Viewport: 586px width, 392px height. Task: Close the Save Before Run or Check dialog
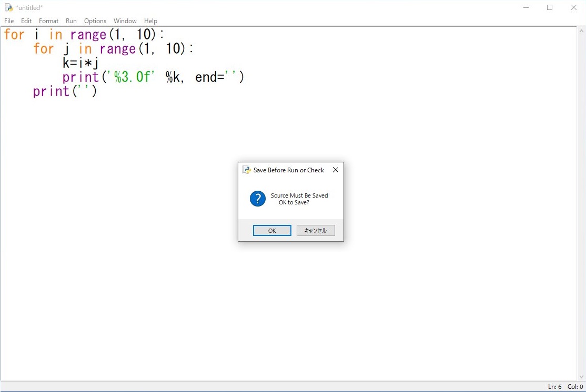336,170
